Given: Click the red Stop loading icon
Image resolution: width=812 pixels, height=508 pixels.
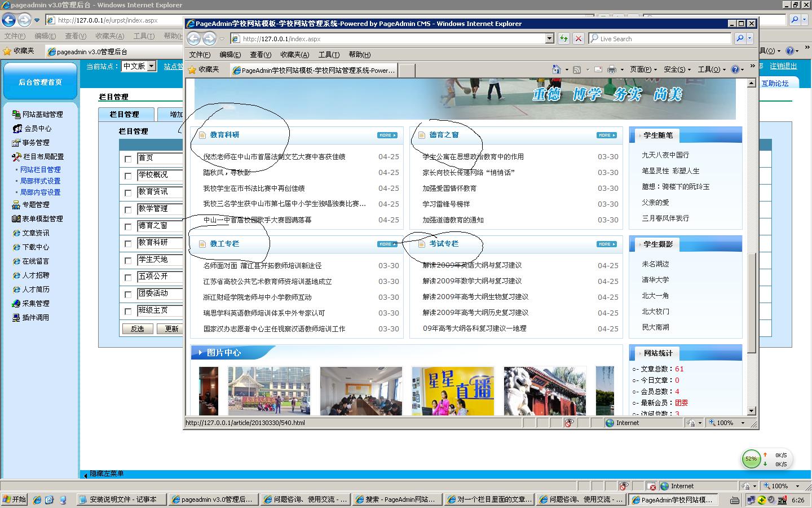Looking at the screenshot, I should 578,38.
